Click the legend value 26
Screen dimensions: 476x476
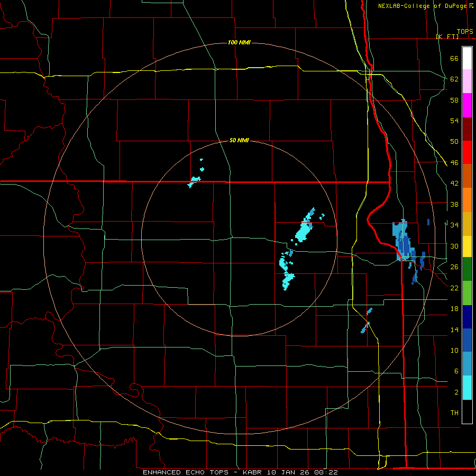[454, 267]
